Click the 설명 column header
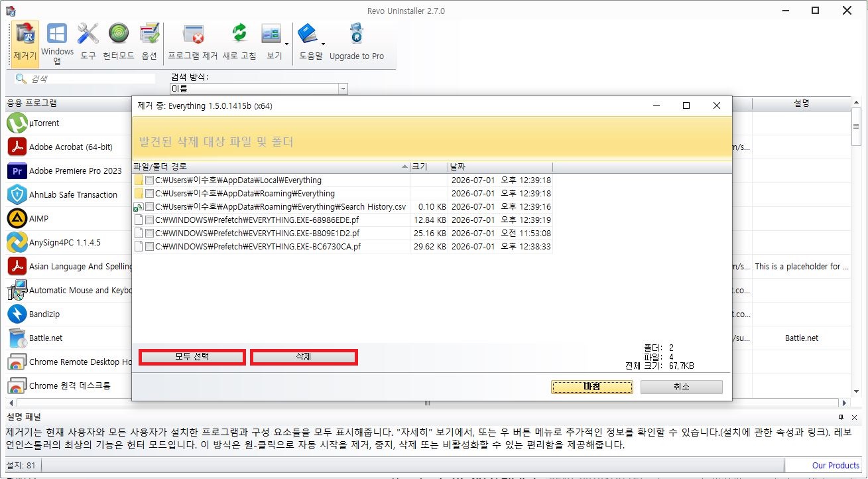Image resolution: width=868 pixels, height=479 pixels. tap(801, 103)
